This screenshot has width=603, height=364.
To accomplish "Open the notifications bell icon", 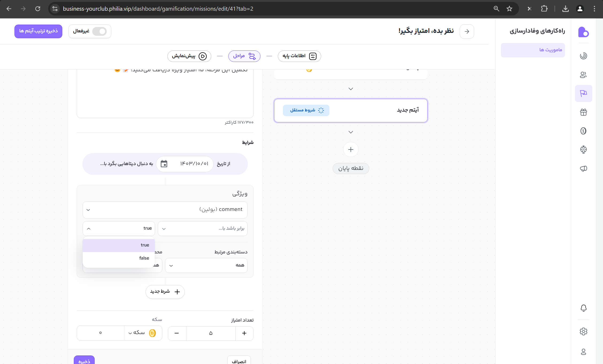I will coord(583,308).
